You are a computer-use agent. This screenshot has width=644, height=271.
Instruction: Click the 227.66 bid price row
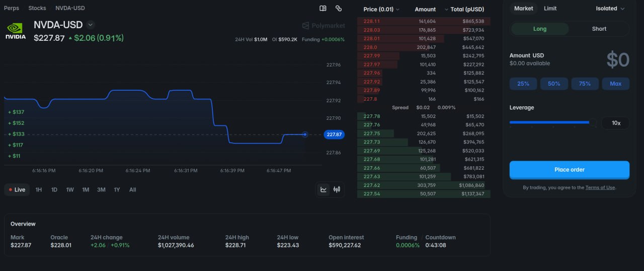(x=424, y=168)
